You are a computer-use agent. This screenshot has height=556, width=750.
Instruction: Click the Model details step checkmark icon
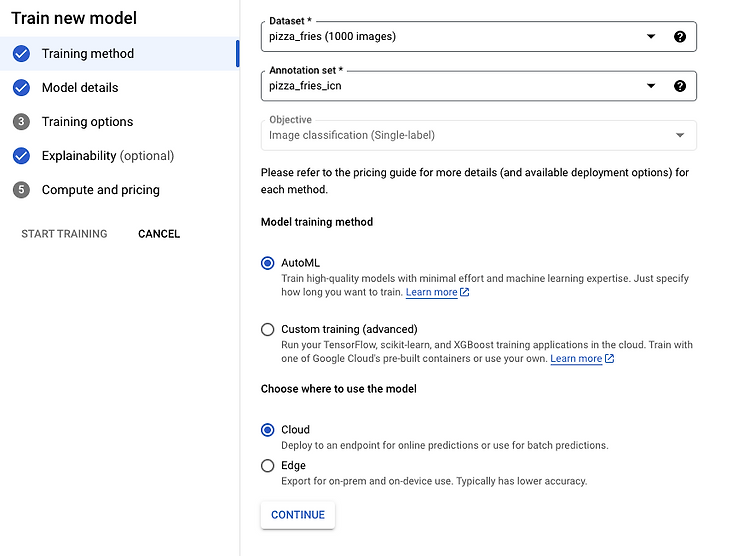[22, 88]
